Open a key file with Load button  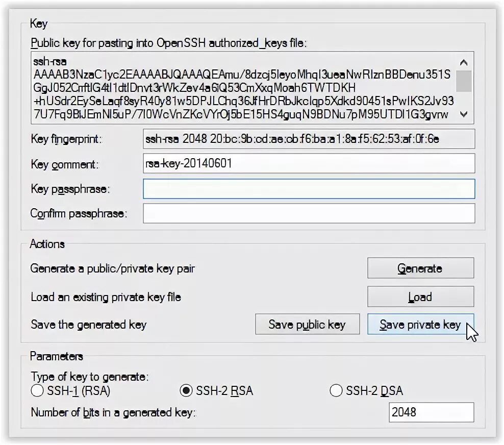point(420,296)
